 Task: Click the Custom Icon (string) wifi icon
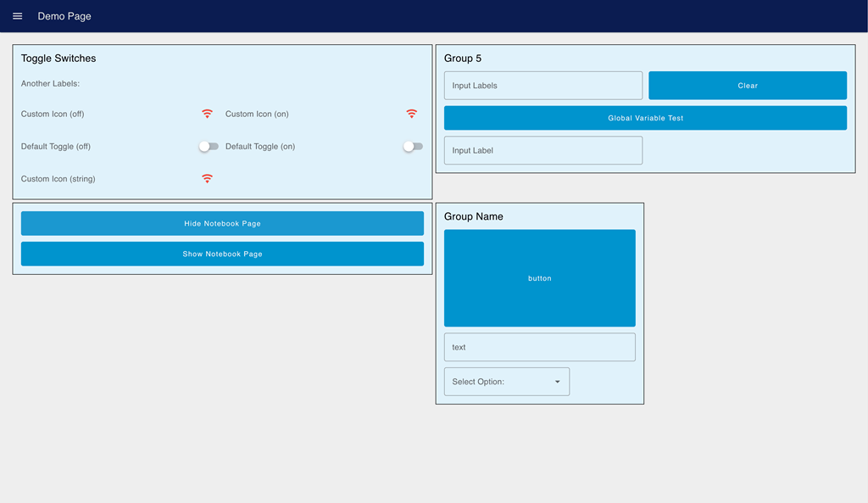[208, 179]
